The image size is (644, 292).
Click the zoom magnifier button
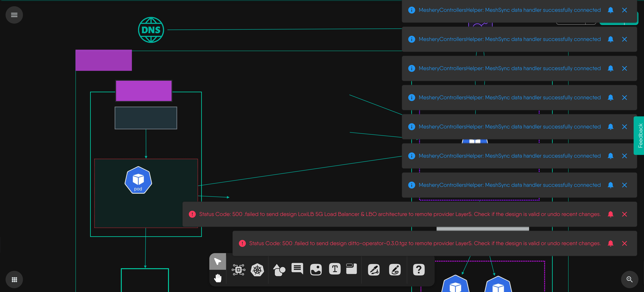tap(630, 279)
